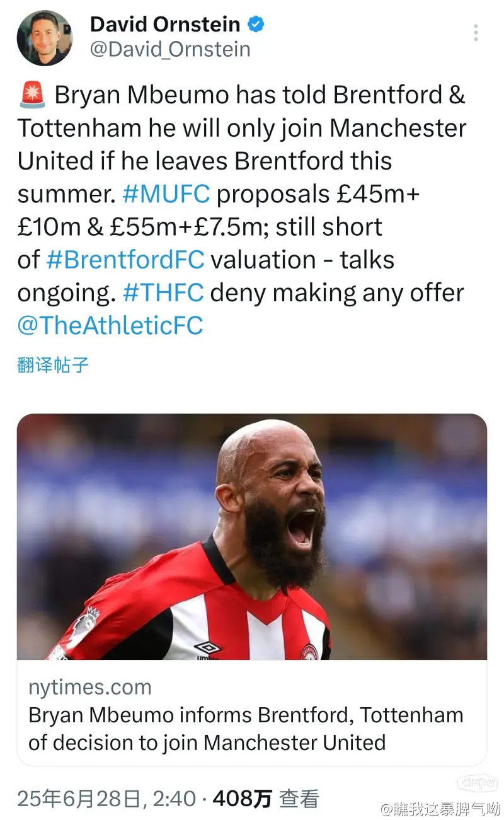The image size is (504, 820).
Task: Open the Bryan Mbeumo article headline
Action: point(246,729)
